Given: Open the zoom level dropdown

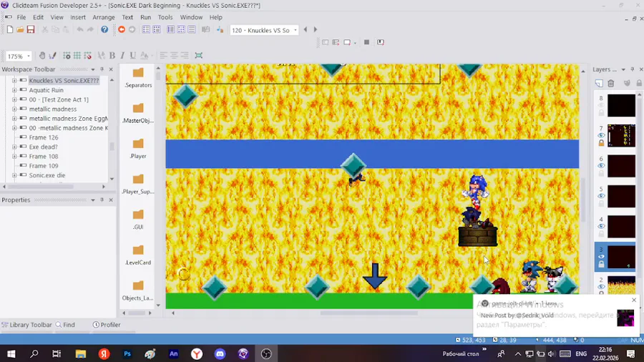Looking at the screenshot, I should point(29,57).
